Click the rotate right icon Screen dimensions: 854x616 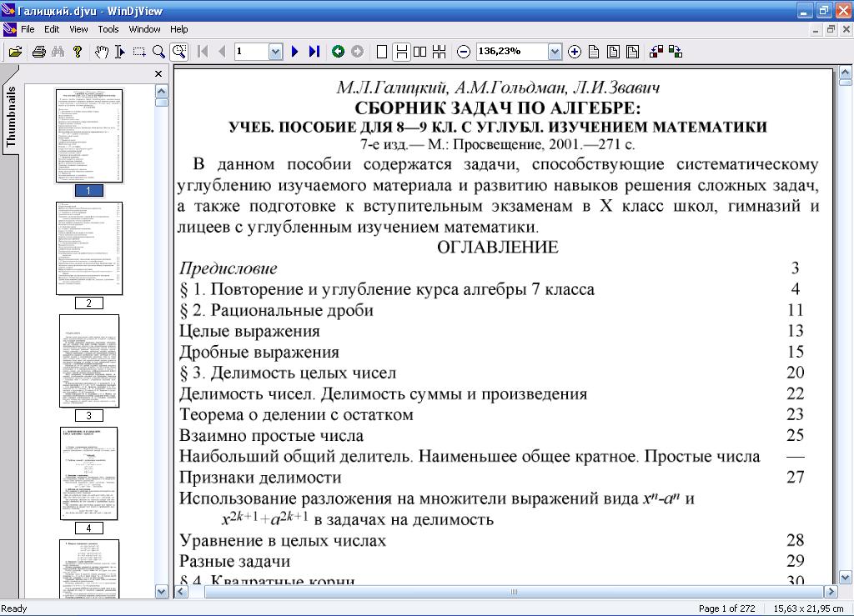point(676,52)
